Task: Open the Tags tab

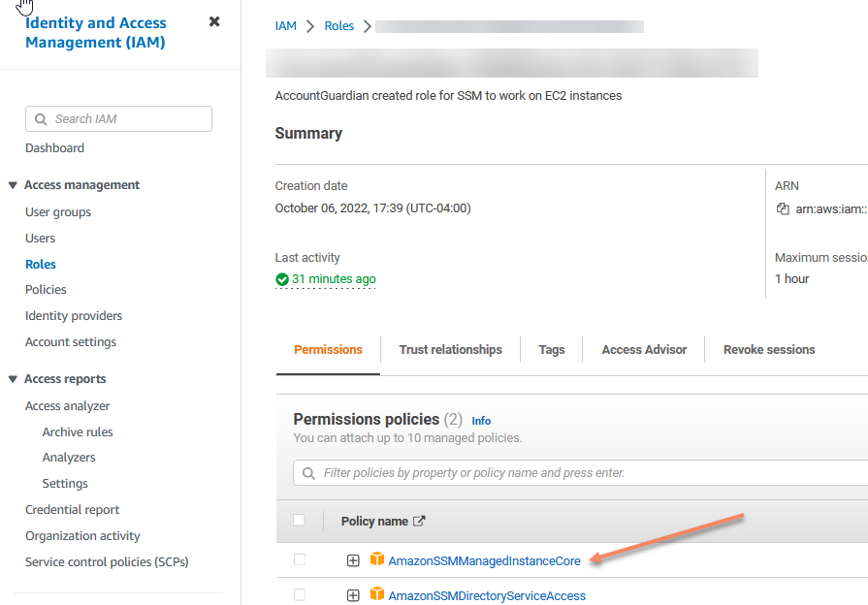Action: tap(552, 350)
